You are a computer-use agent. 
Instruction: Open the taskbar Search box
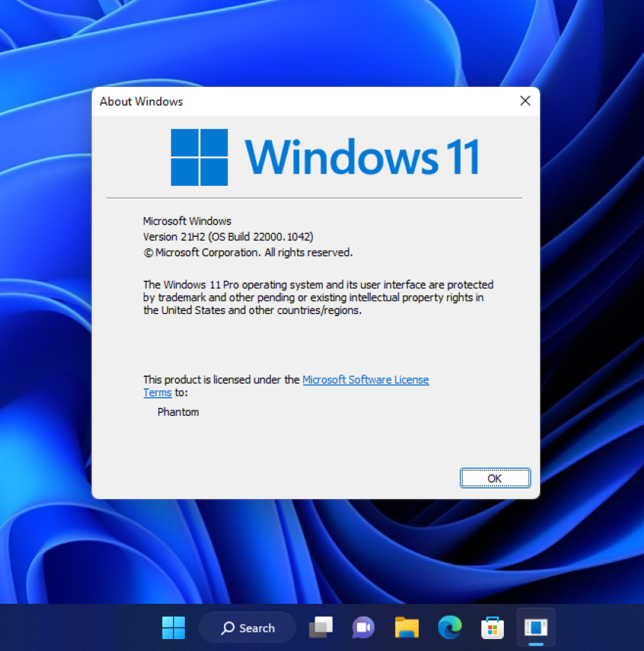(x=247, y=628)
